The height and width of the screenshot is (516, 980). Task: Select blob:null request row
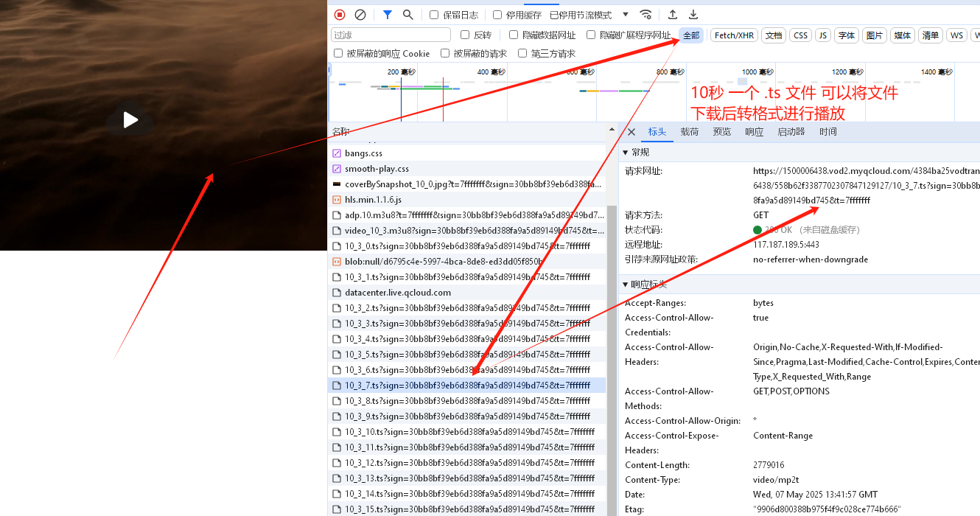(x=467, y=262)
